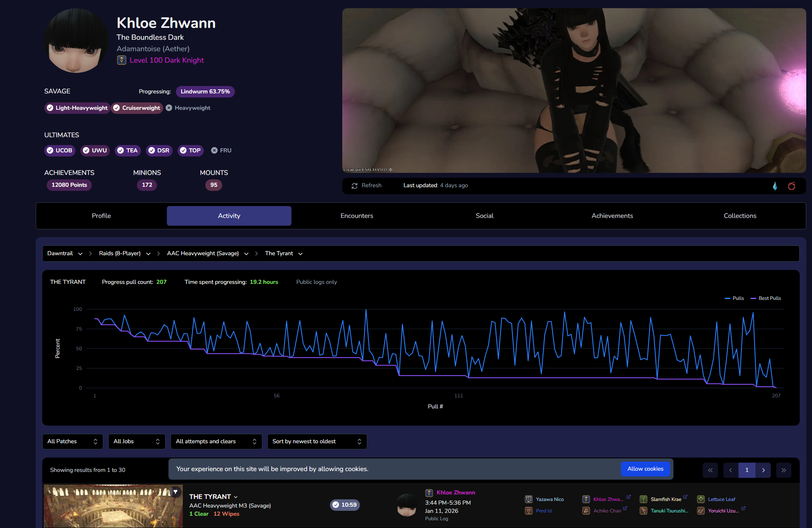Click the character screenshot image
812x528 pixels.
574,90
